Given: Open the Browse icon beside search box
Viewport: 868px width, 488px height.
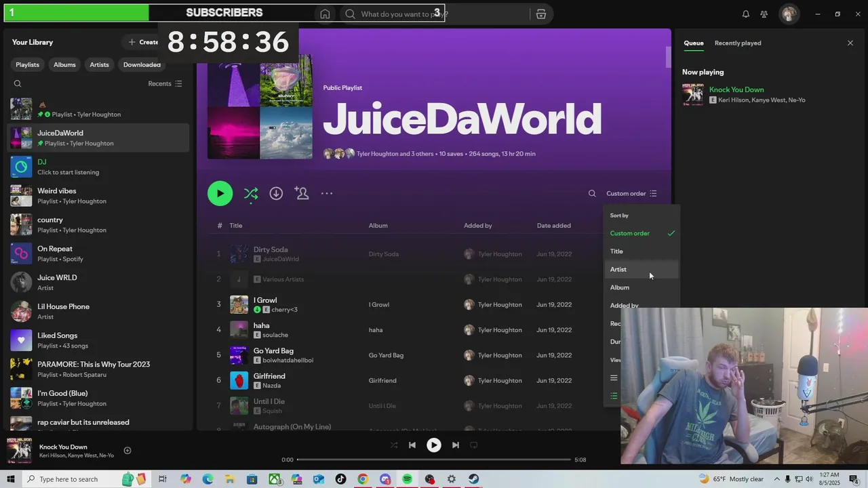Looking at the screenshot, I should pos(540,14).
